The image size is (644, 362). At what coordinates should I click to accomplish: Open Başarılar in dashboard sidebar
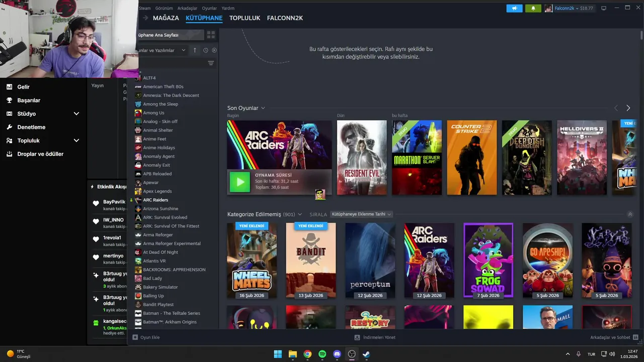tap(29, 100)
